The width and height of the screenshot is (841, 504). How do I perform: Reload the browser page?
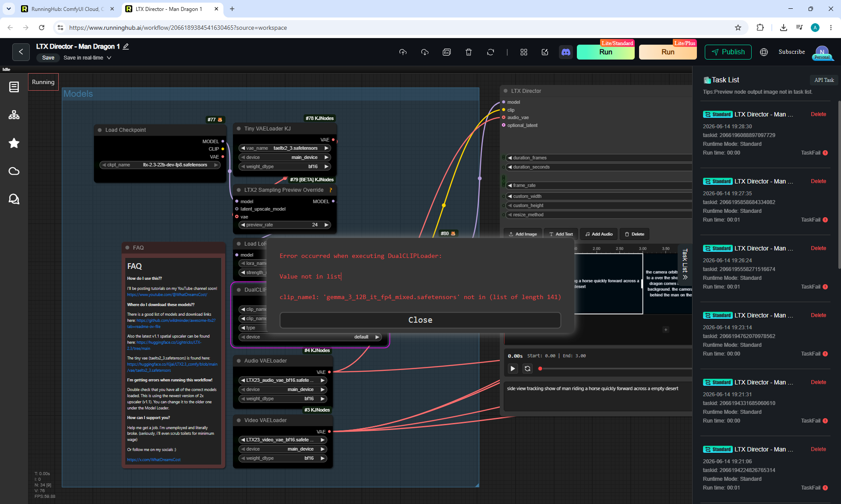42,28
